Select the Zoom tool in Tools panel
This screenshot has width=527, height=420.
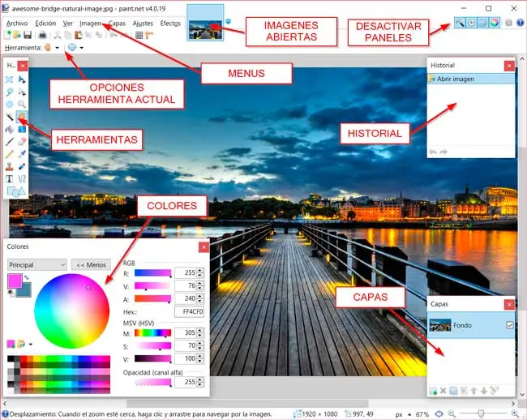coord(22,104)
